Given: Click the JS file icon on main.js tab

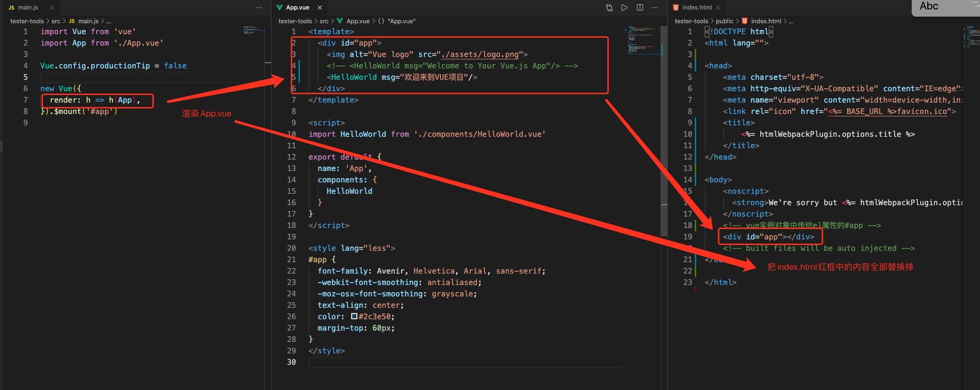Looking at the screenshot, I should (11, 8).
